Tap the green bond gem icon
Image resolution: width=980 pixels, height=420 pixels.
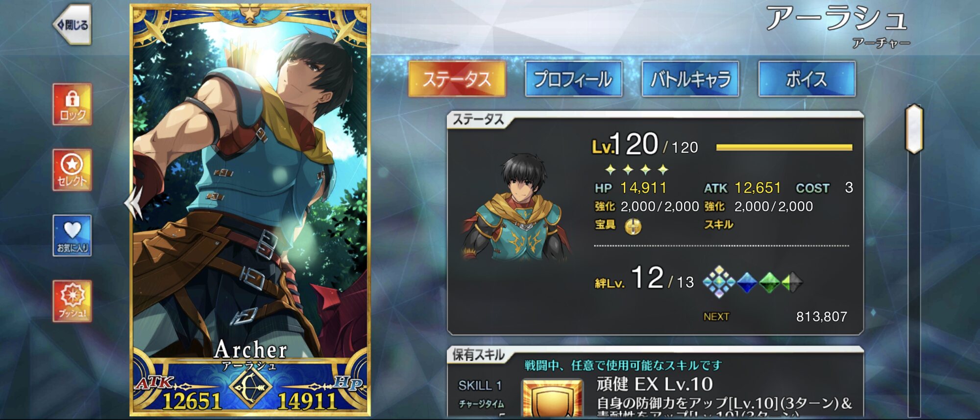769,282
